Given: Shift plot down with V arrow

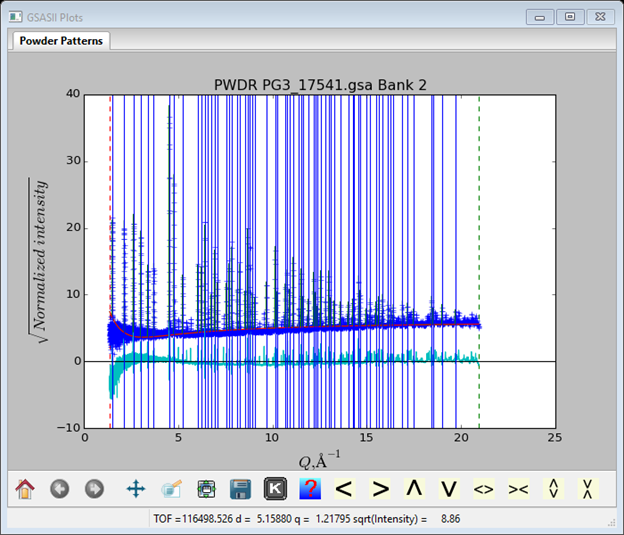Looking at the screenshot, I should [x=449, y=489].
